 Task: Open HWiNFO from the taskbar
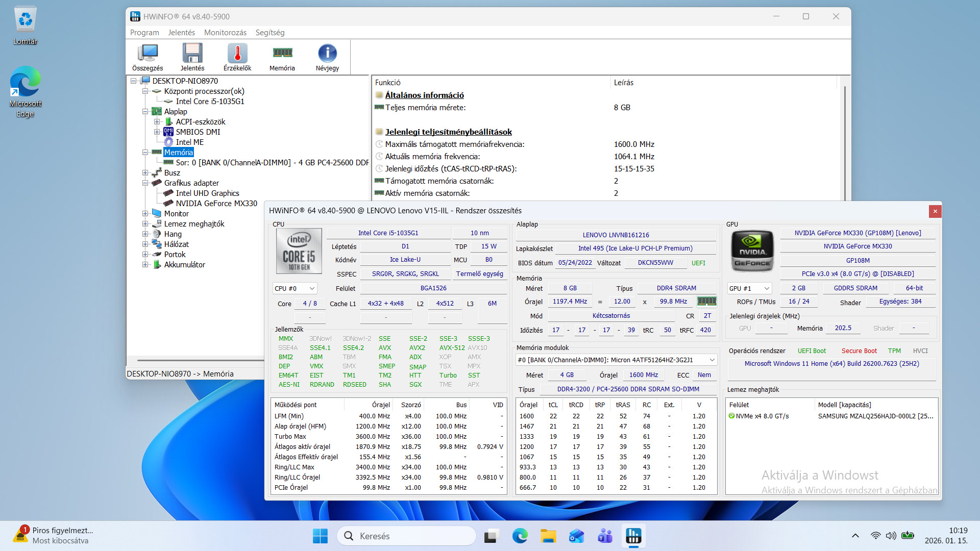pyautogui.click(x=633, y=536)
